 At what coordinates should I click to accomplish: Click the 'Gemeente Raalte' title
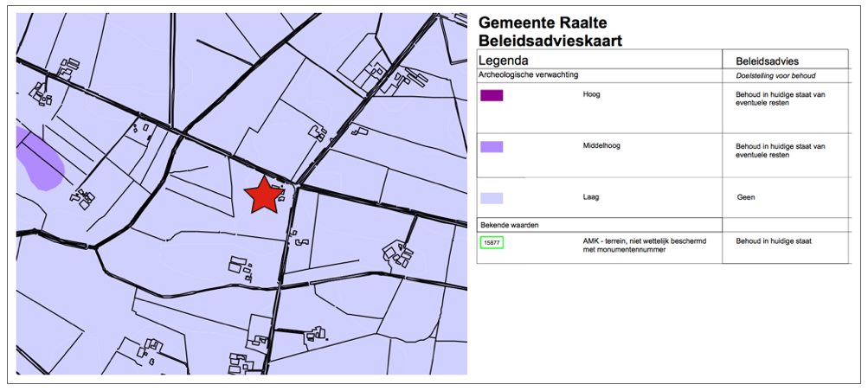pyautogui.click(x=543, y=22)
